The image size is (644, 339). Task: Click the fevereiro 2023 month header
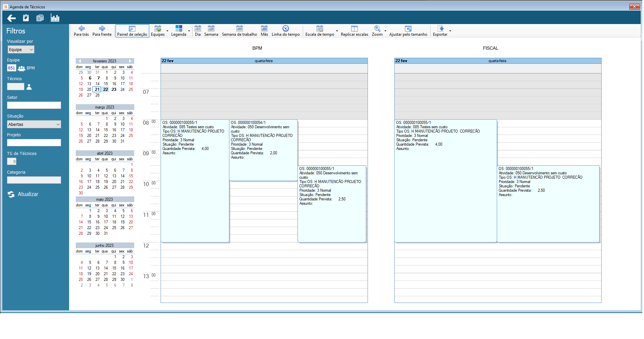tap(105, 61)
